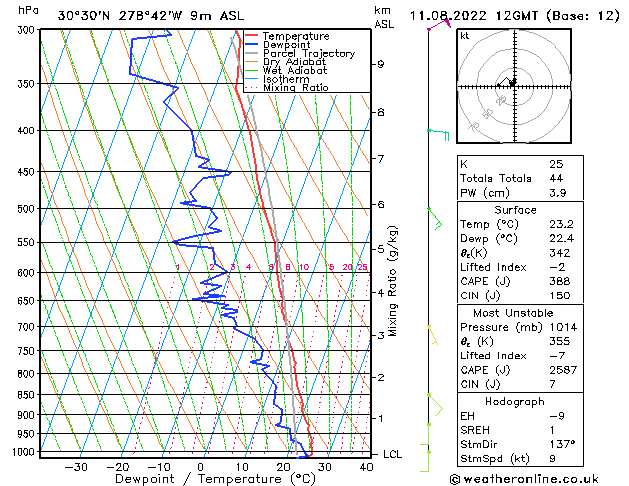Click the Mixing Ratio (g/kg) vertical axis title
629x486 pixels.
click(x=392, y=281)
